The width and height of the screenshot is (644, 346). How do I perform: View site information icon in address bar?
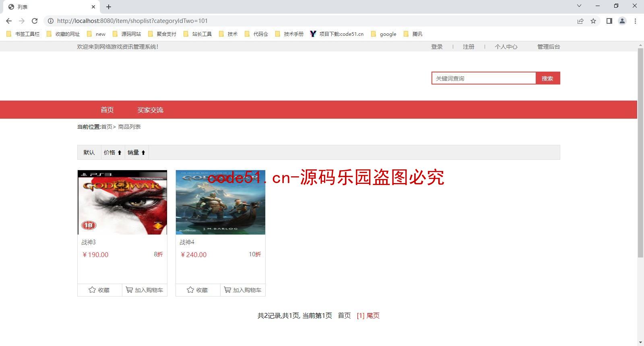pos(51,21)
